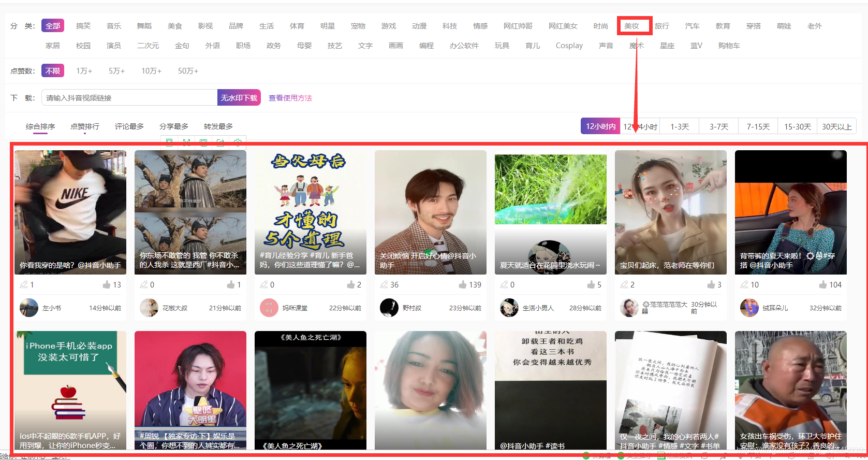Select the 12小时内 time range
The width and height of the screenshot is (868, 460).
pos(600,126)
